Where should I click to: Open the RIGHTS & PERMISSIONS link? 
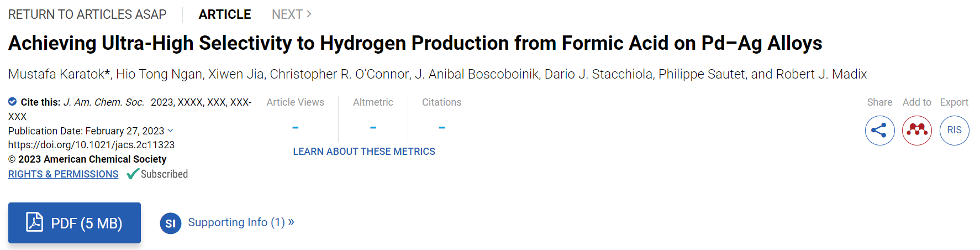[x=63, y=174]
